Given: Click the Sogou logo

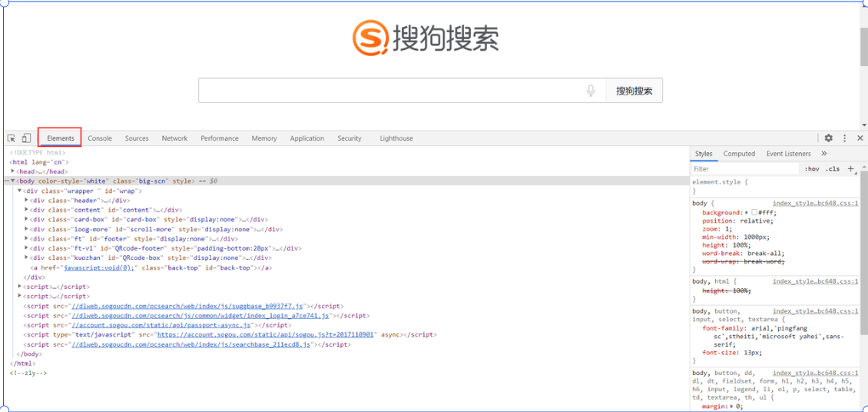Looking at the screenshot, I should (426, 38).
